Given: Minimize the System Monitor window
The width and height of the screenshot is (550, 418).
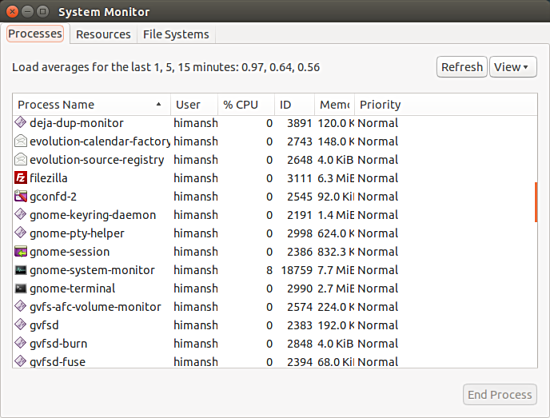Looking at the screenshot, I should point(27,12).
